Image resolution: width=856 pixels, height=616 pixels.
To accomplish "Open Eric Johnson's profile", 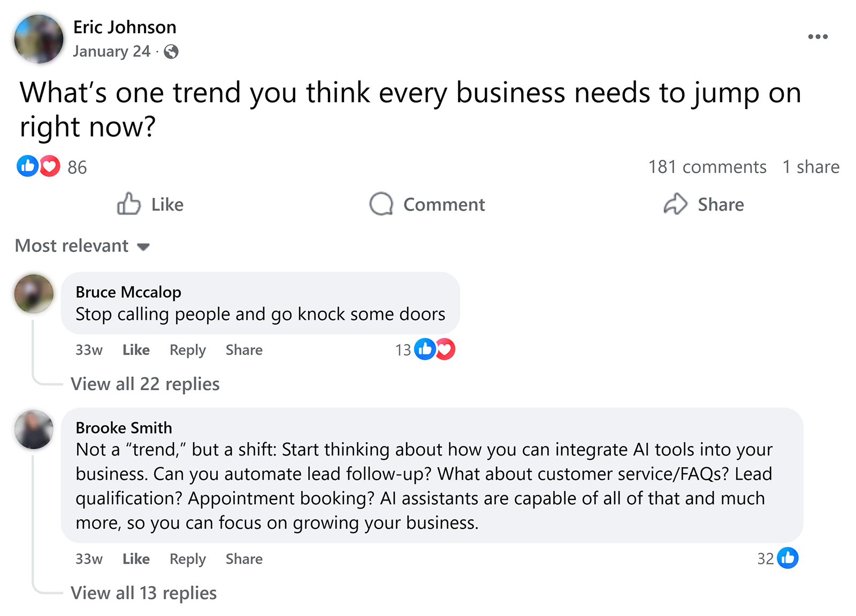I will pyautogui.click(x=125, y=27).
